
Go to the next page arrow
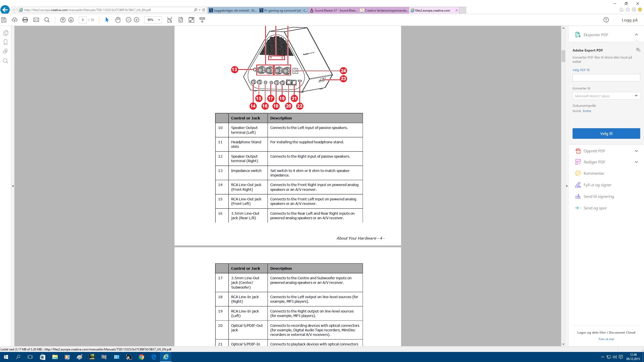71,20
